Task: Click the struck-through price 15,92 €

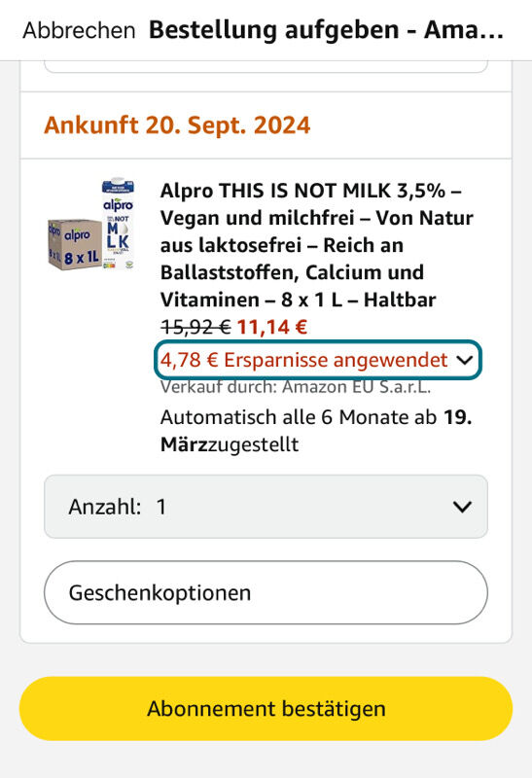Action: (195, 328)
